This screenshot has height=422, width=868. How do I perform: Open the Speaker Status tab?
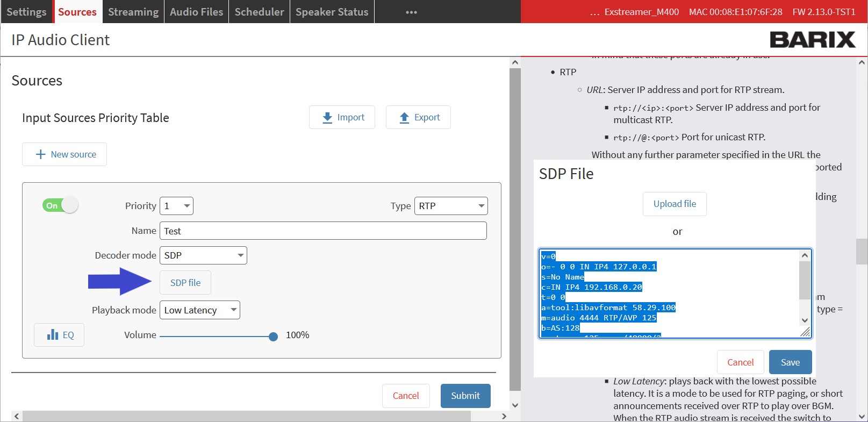coord(332,12)
